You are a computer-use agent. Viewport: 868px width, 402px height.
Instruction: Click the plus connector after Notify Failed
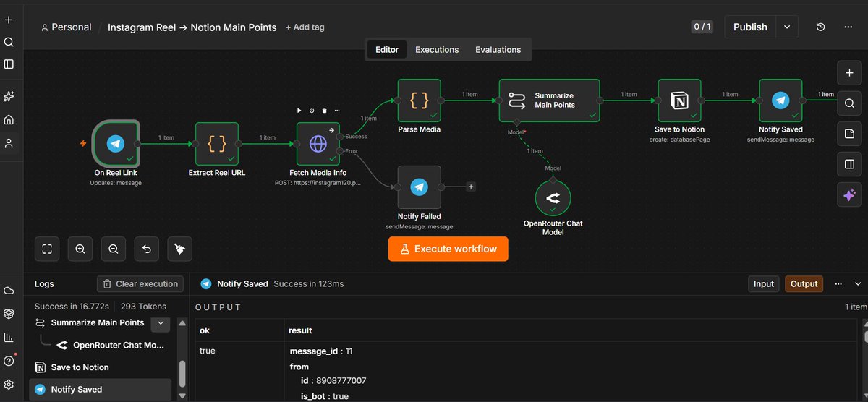click(x=471, y=187)
